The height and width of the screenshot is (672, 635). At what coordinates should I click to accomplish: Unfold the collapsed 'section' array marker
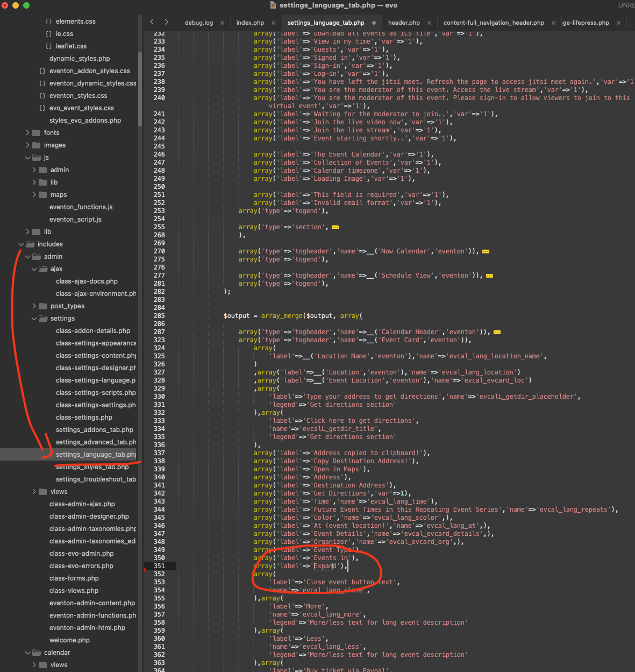335,228
